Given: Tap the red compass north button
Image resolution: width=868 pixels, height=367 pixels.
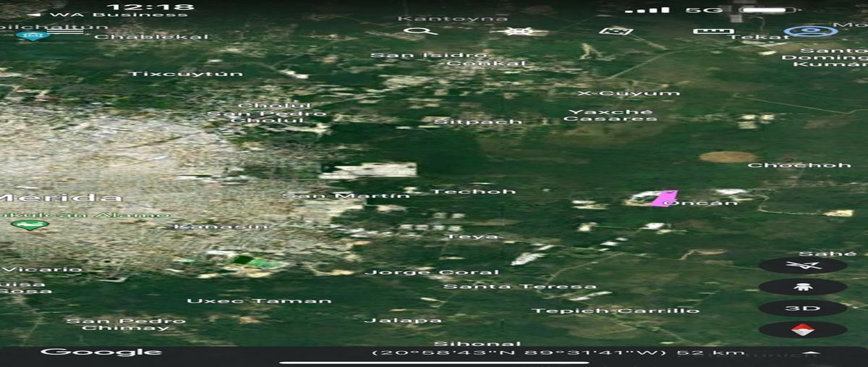Looking at the screenshot, I should (x=803, y=329).
